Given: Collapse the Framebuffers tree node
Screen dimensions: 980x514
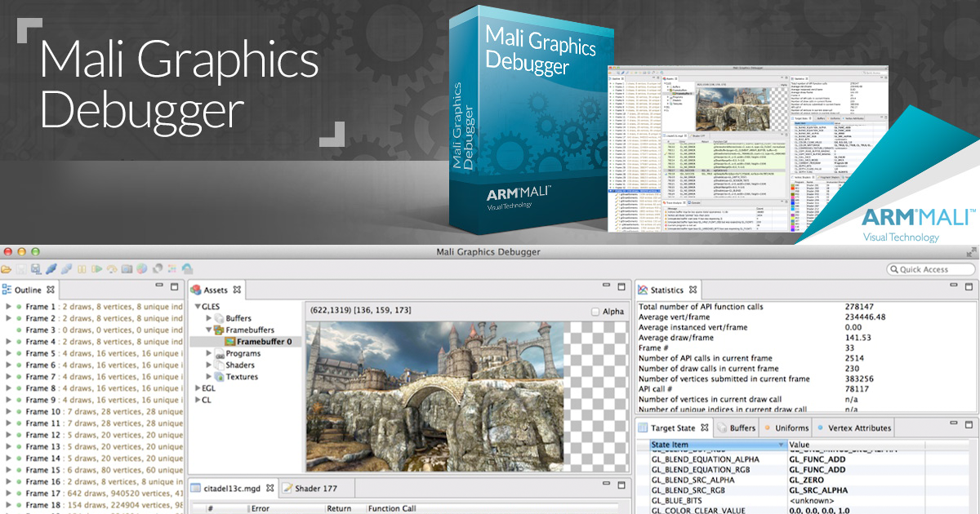Looking at the screenshot, I should pos(209,330).
